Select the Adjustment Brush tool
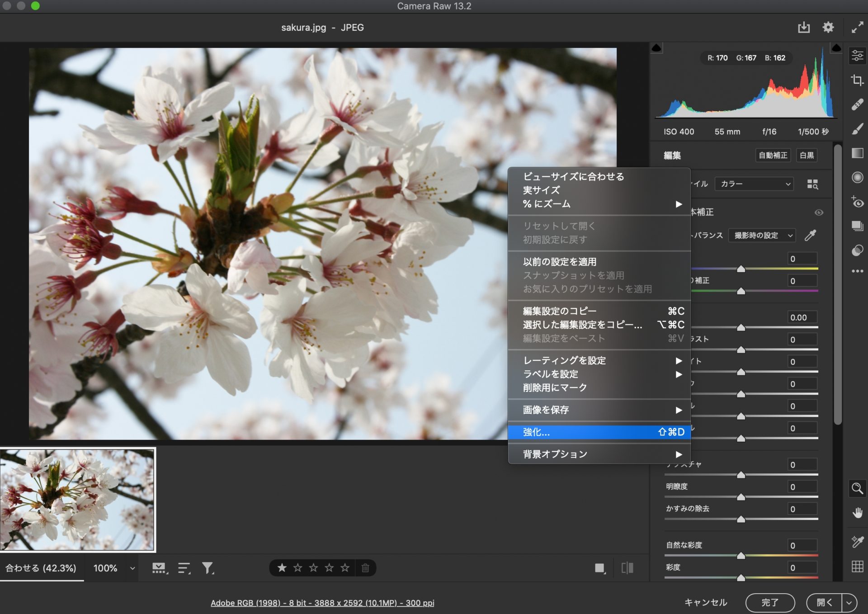This screenshot has width=868, height=614. click(x=857, y=129)
